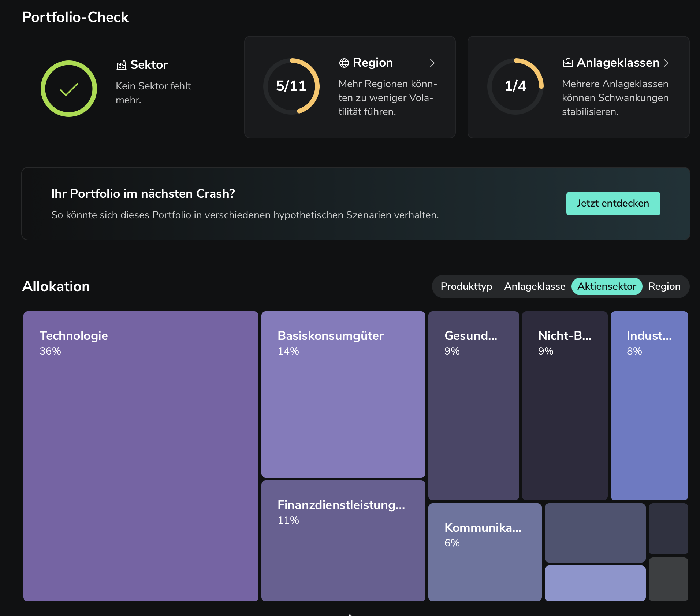Click the 'So könnte sich dieses Portfolio' description

[x=245, y=215]
